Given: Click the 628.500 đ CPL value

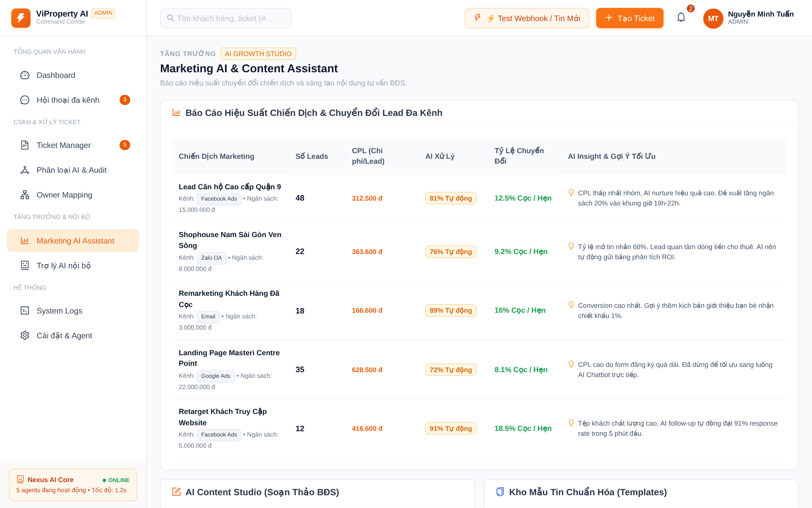Looking at the screenshot, I should (367, 370).
